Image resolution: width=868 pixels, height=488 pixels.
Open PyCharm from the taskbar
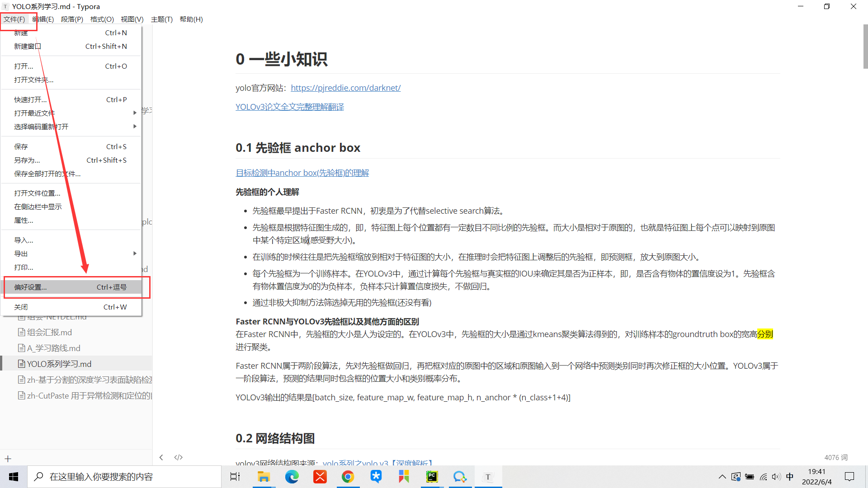tap(432, 477)
